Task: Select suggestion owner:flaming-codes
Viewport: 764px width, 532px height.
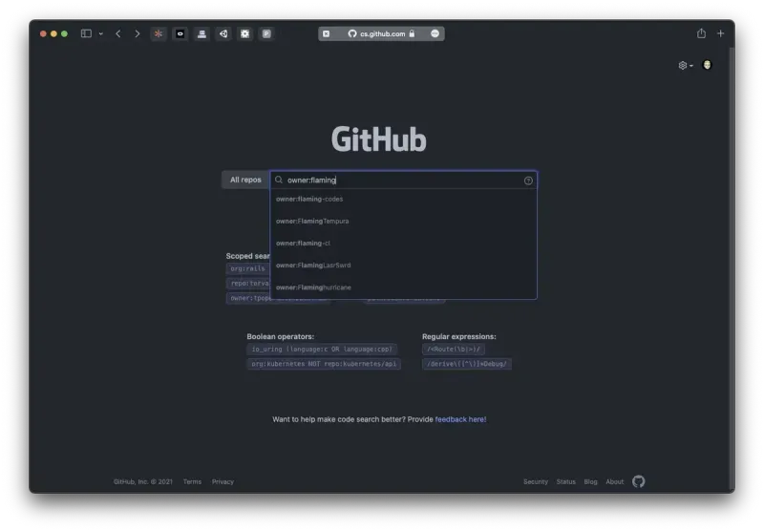Action: coord(403,200)
